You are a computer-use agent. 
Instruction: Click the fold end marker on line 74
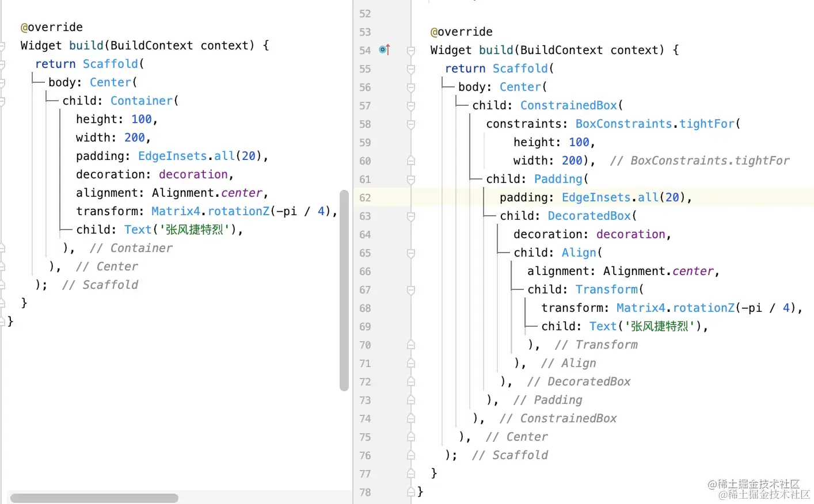[411, 418]
